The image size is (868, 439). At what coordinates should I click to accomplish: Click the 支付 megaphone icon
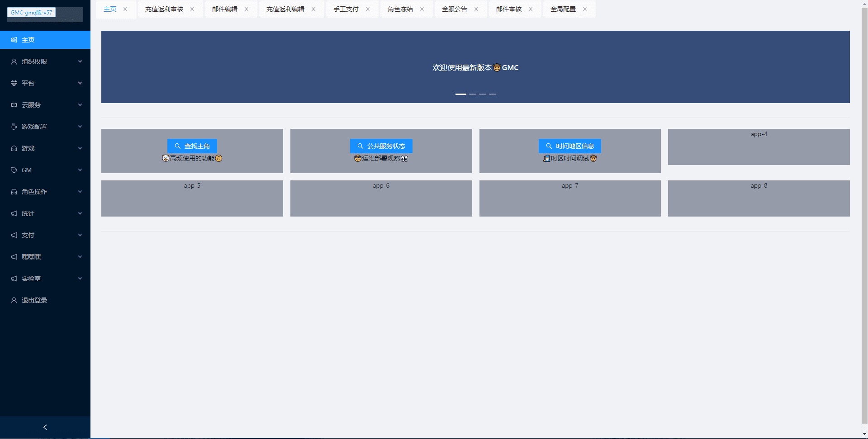click(14, 235)
